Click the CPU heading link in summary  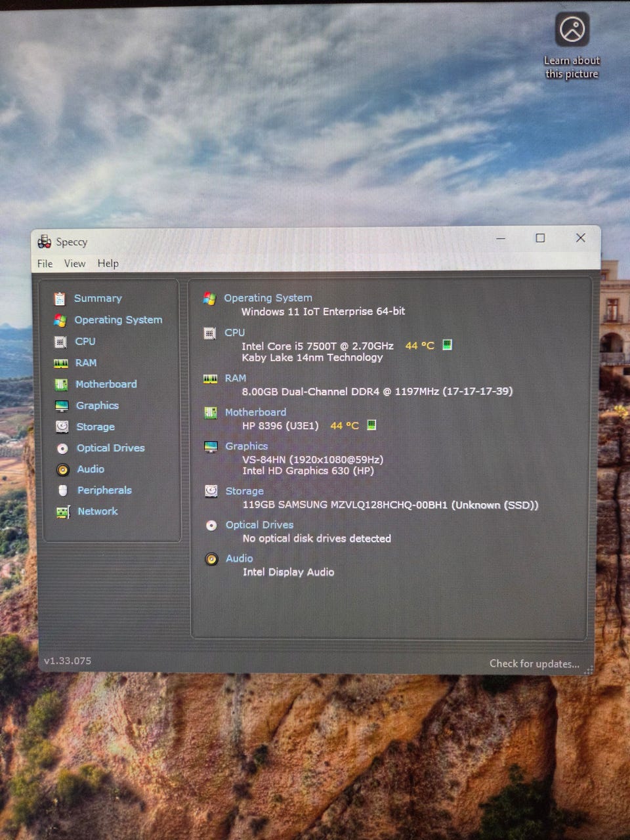[x=235, y=333]
